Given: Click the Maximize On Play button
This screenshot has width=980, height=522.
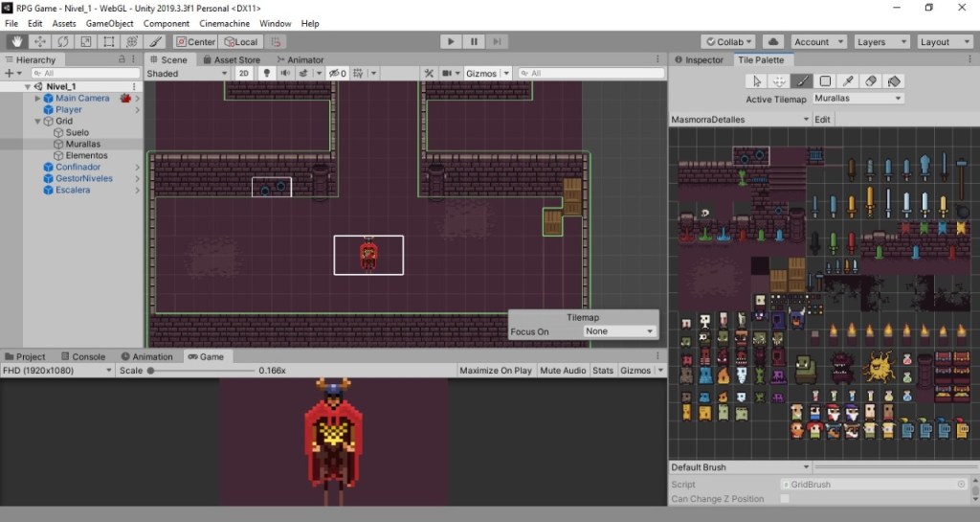Looking at the screenshot, I should (x=496, y=371).
